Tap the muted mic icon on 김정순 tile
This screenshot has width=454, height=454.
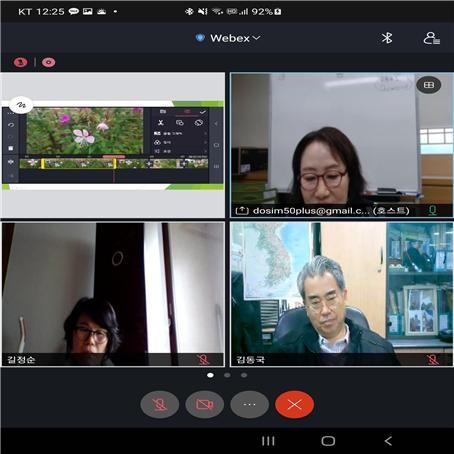[202, 360]
